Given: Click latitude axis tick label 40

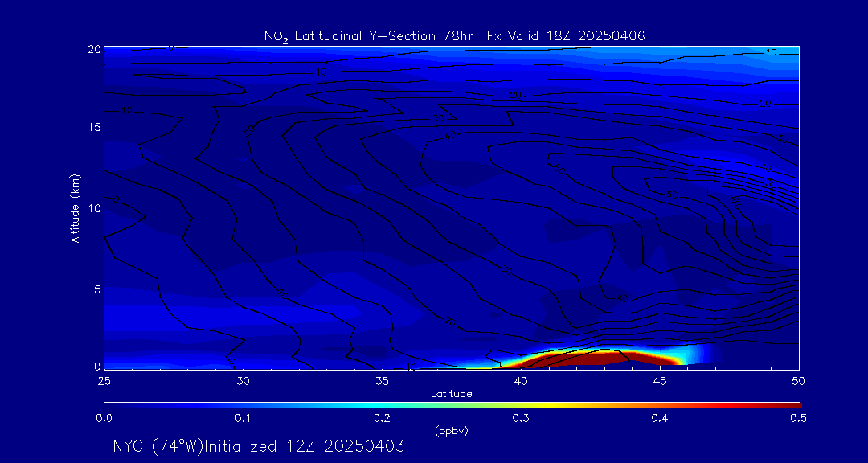Looking at the screenshot, I should [521, 381].
